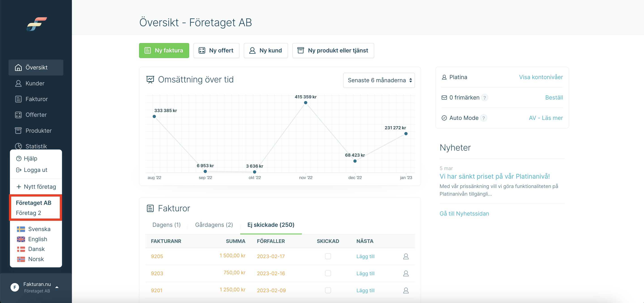Screen dimensions: 644x303
Task: Open the Senaste 6 månaderna period dropdown
Action: (x=379, y=80)
